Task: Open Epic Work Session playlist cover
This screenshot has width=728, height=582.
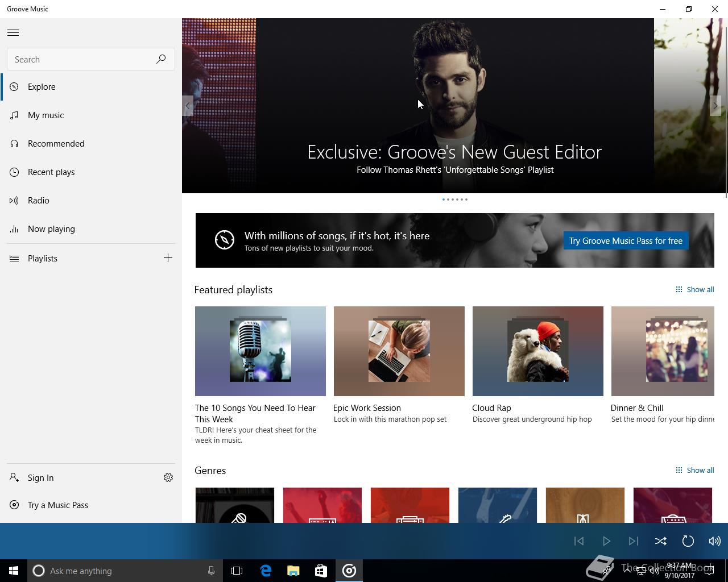Action: pyautogui.click(x=399, y=351)
